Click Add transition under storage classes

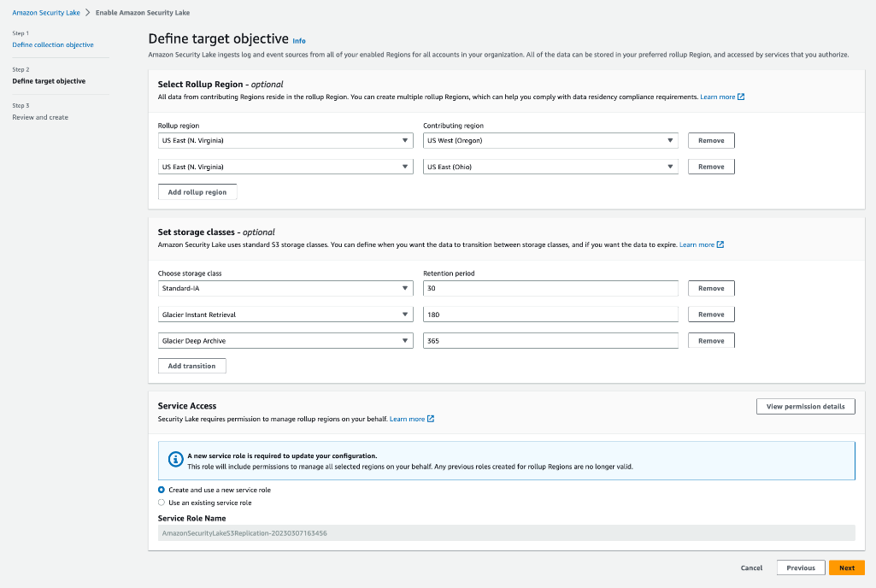(x=191, y=365)
